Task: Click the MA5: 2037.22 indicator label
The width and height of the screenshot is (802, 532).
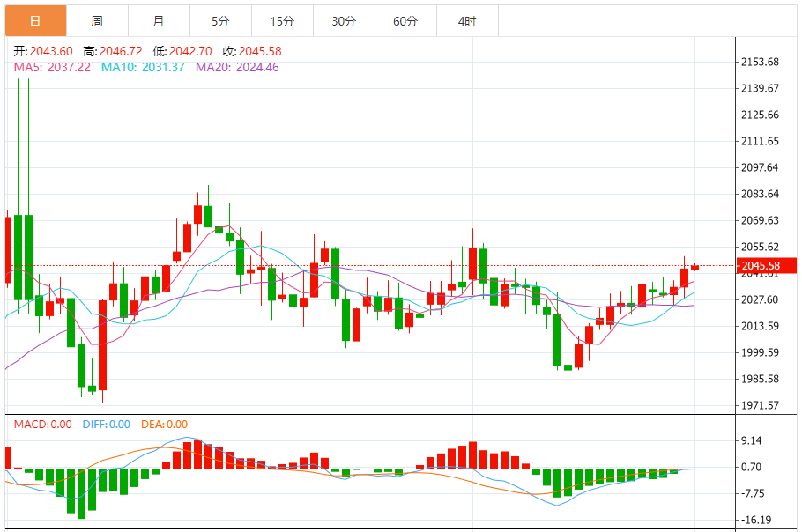Action: coord(52,68)
